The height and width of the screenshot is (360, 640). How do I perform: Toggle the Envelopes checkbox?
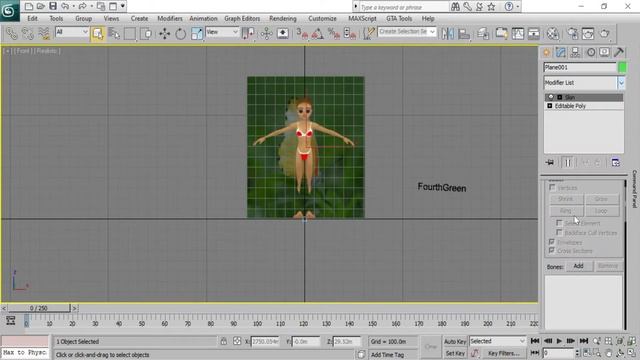click(552, 242)
